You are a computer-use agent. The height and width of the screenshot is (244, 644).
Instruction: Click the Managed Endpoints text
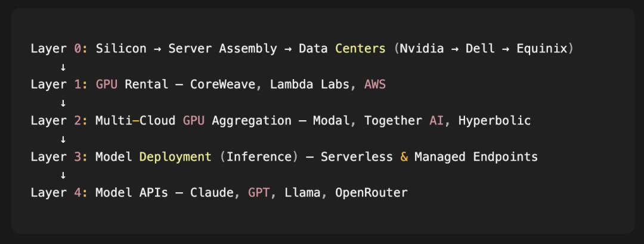coord(476,157)
